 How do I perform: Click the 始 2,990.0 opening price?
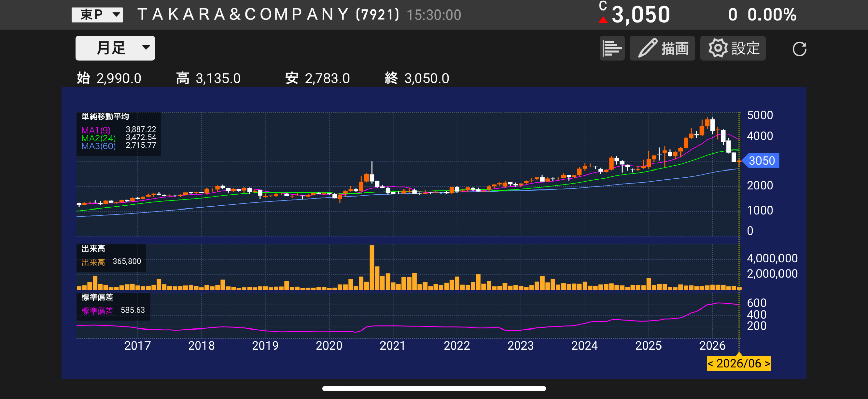point(109,78)
